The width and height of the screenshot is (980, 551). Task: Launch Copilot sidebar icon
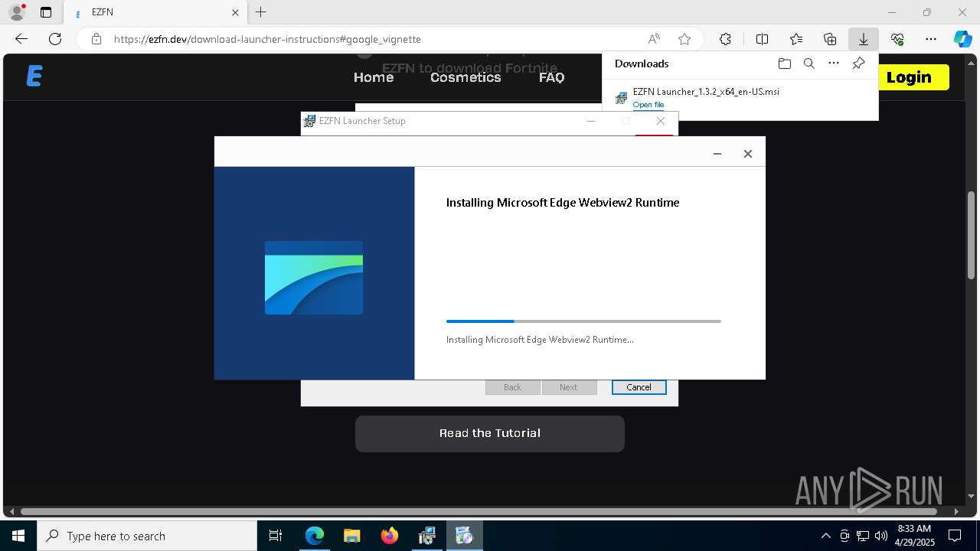coord(963,39)
